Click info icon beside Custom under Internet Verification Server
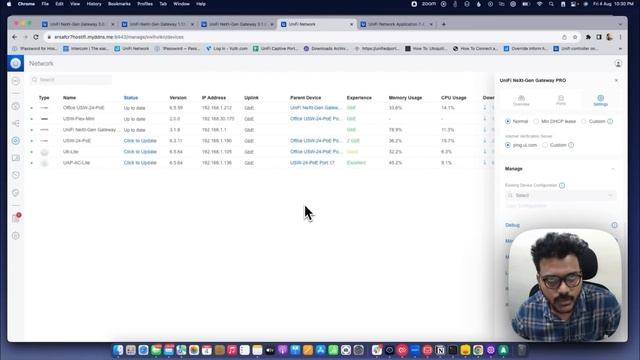 pos(571,145)
